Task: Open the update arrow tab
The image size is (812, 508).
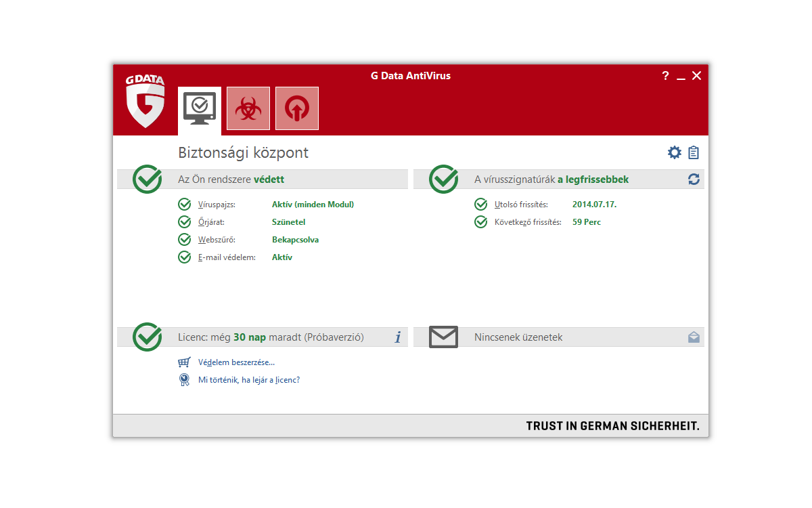Action: pyautogui.click(x=297, y=108)
